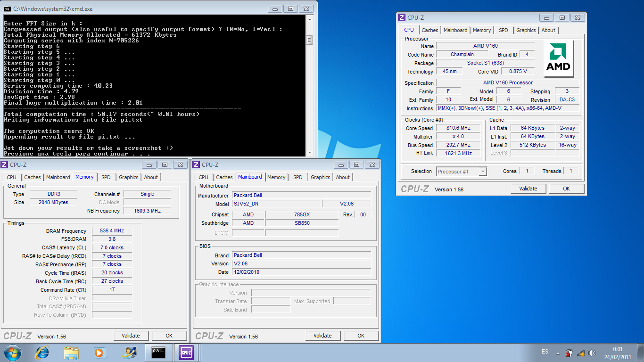Open the wireless network signal tray icon
This screenshot has height=362, width=644.
tap(581, 353)
